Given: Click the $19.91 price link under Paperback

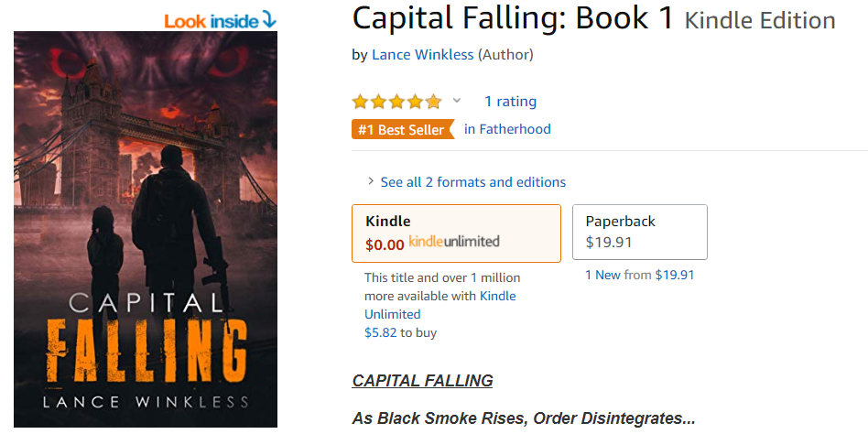Looking at the screenshot, I should 675,275.
